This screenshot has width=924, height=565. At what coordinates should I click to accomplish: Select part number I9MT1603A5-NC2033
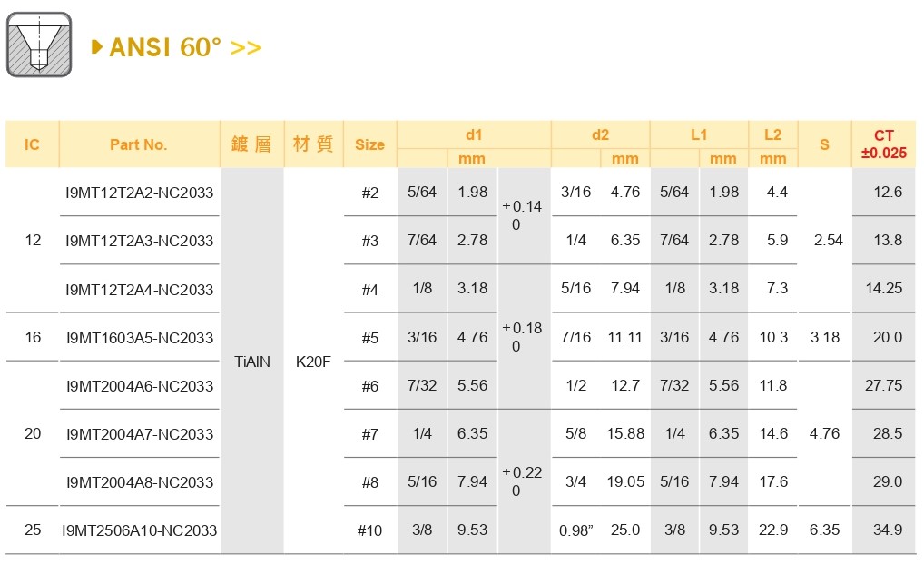point(140,338)
